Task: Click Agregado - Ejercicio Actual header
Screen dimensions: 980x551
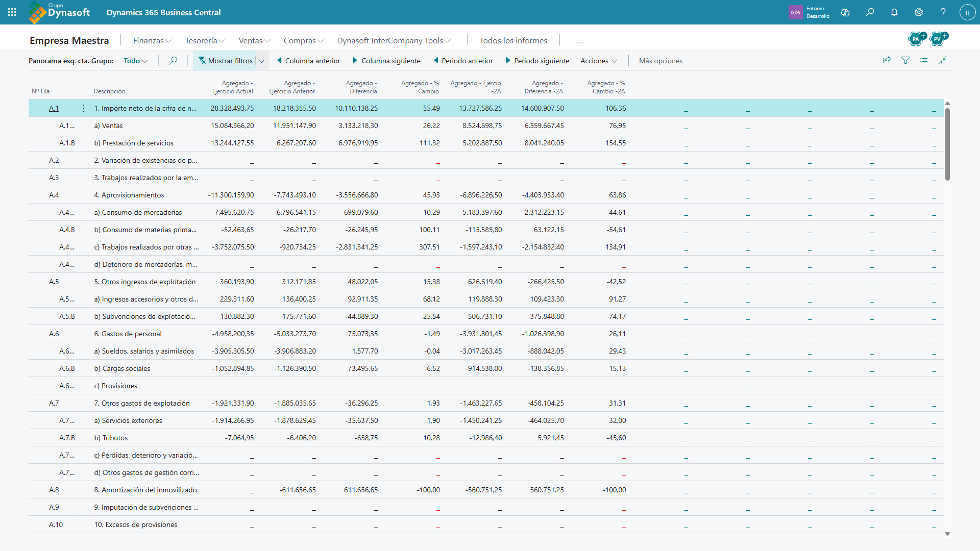Action: 233,87
